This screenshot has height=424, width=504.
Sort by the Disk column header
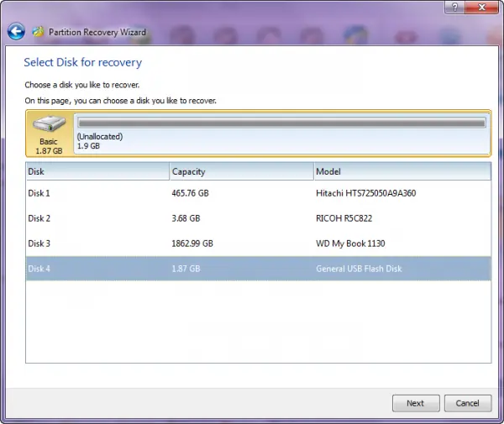click(97, 171)
